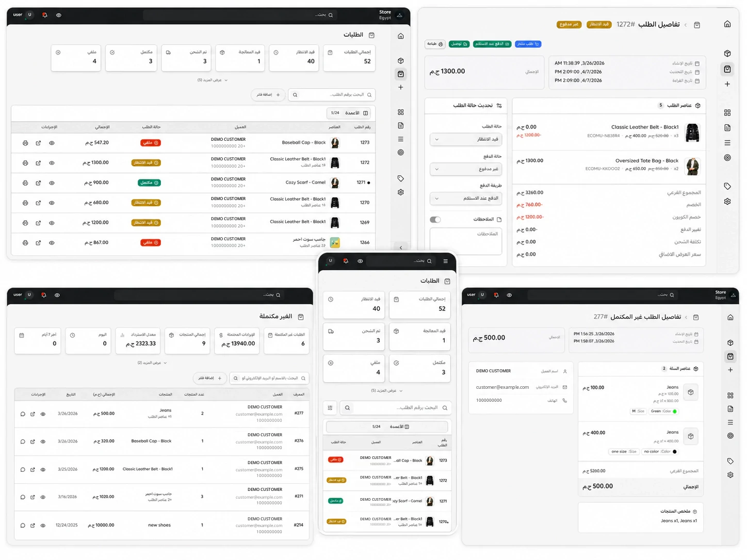Open filter sliders icon in mobile orders view

tap(330, 408)
